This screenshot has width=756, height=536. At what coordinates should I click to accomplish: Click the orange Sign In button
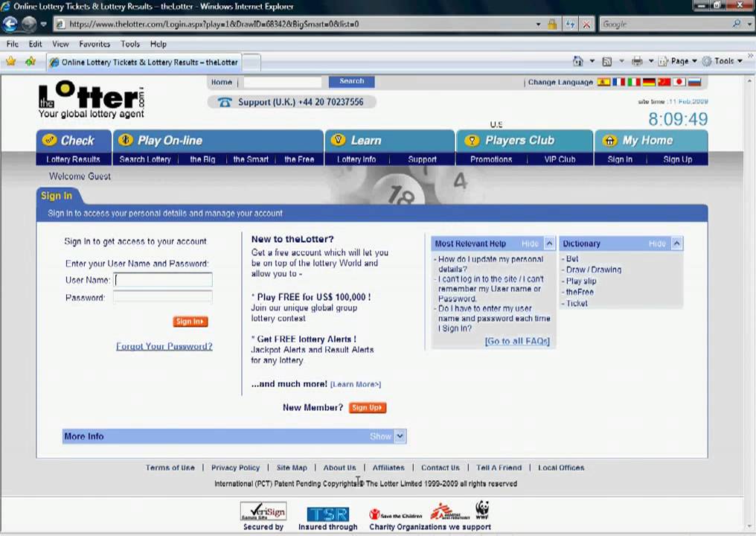tap(190, 322)
